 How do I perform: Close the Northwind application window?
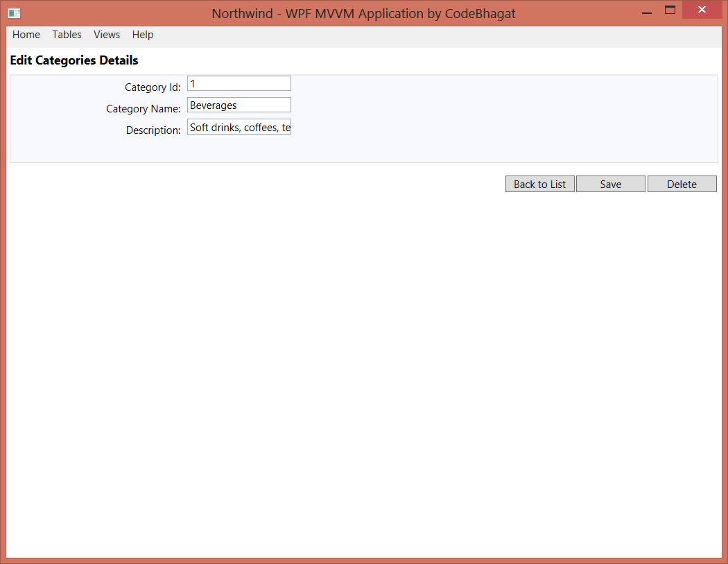tap(702, 10)
